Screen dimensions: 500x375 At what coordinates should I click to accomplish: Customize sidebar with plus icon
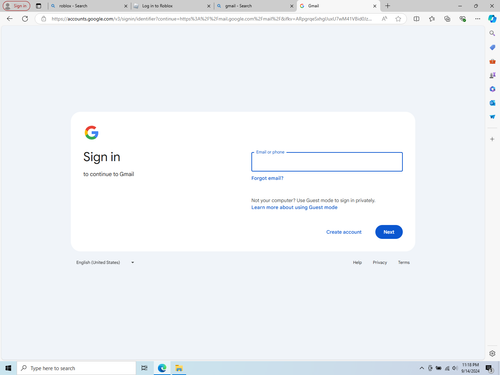click(492, 139)
